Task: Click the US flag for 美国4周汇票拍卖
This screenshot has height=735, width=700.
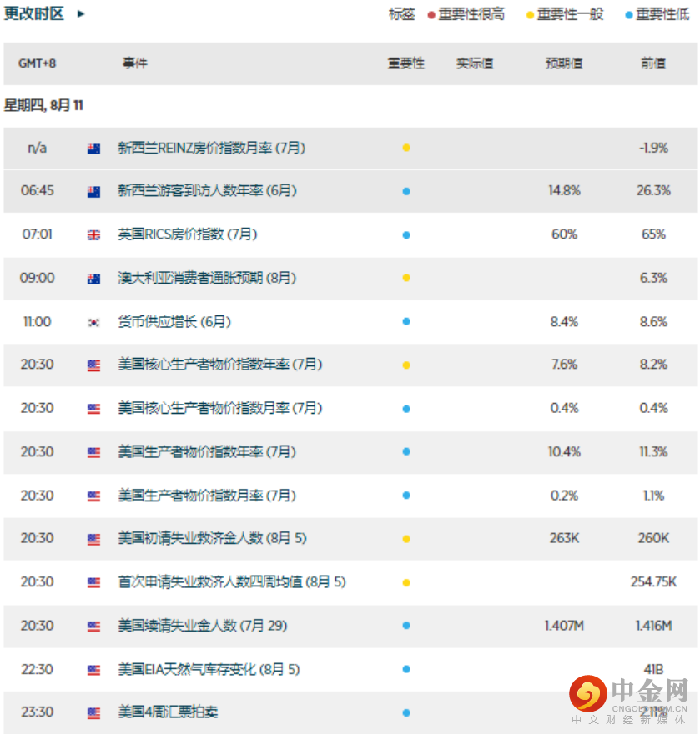Action: coord(93,713)
